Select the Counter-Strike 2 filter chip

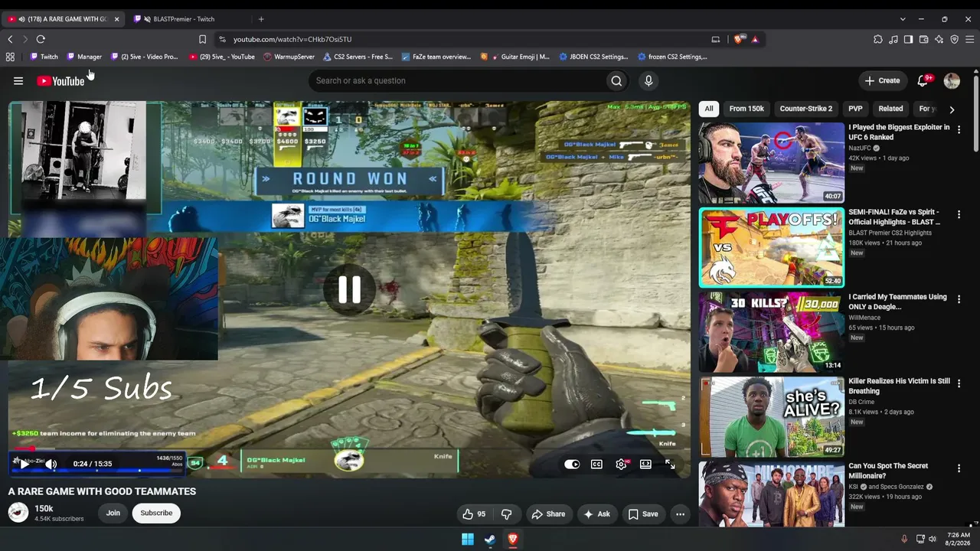[x=805, y=109]
